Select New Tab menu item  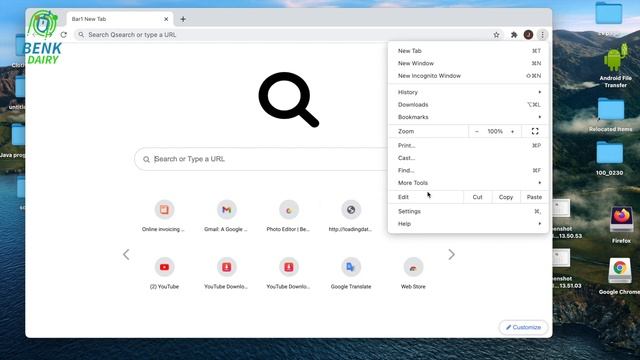[x=468, y=51]
